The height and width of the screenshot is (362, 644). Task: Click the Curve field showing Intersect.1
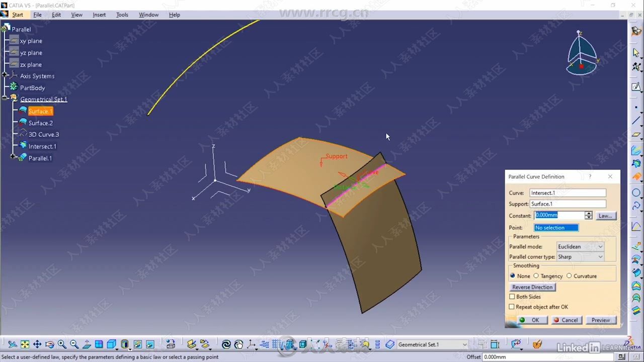point(568,193)
